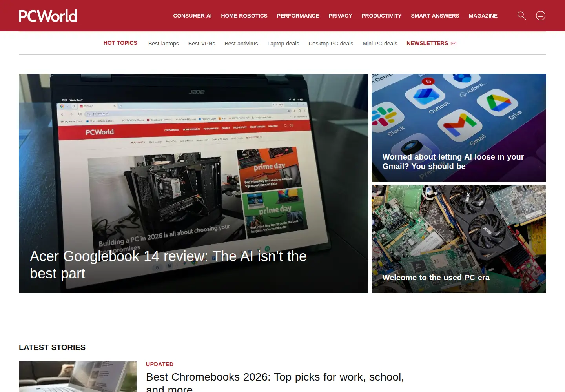Go to Performance section
Screen dimensions: 565x392
(298, 16)
